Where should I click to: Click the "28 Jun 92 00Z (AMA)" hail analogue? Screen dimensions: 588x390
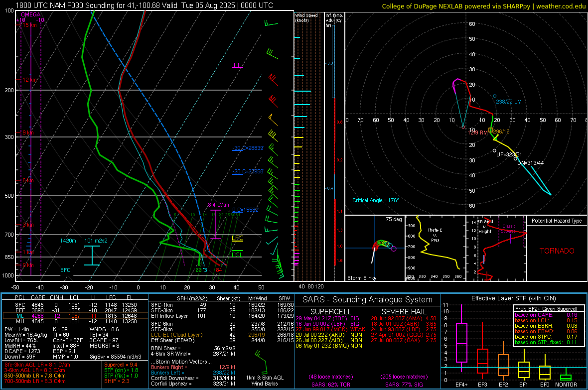397,318
